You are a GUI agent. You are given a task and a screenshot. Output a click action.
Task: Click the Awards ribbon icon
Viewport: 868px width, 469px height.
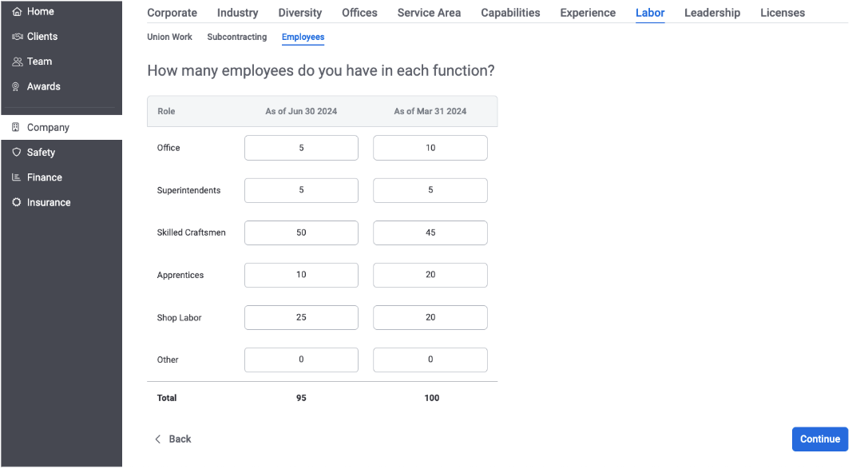click(17, 86)
